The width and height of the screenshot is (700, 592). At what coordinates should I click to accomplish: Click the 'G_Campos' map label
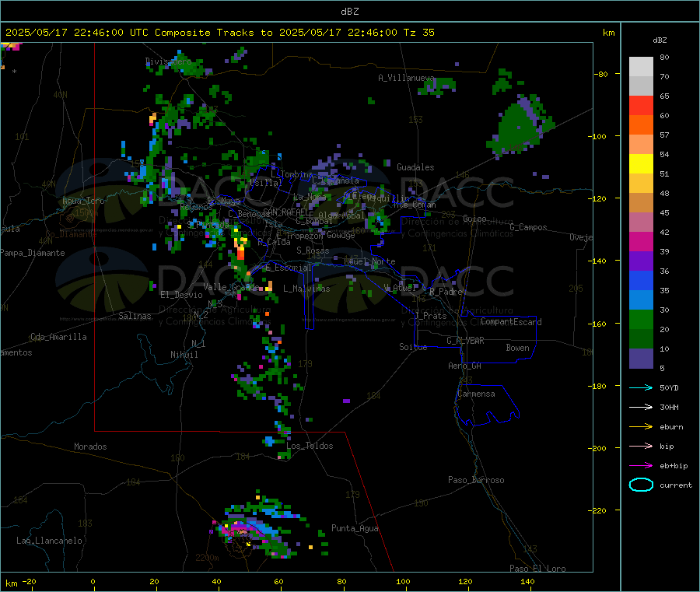tap(528, 227)
